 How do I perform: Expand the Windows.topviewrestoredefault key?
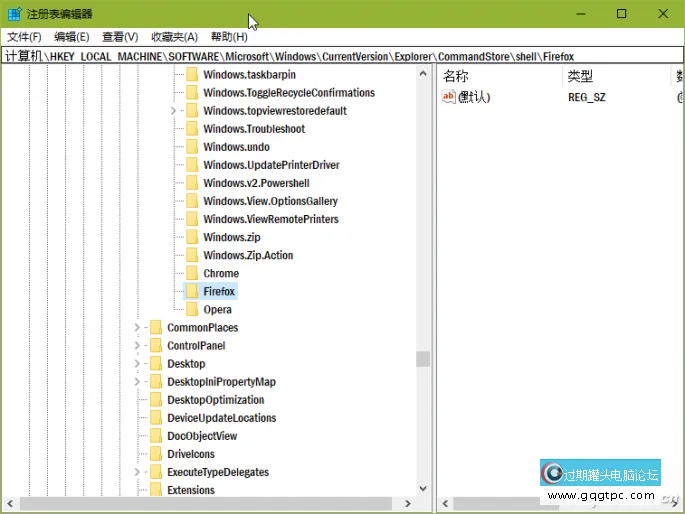[x=173, y=111]
